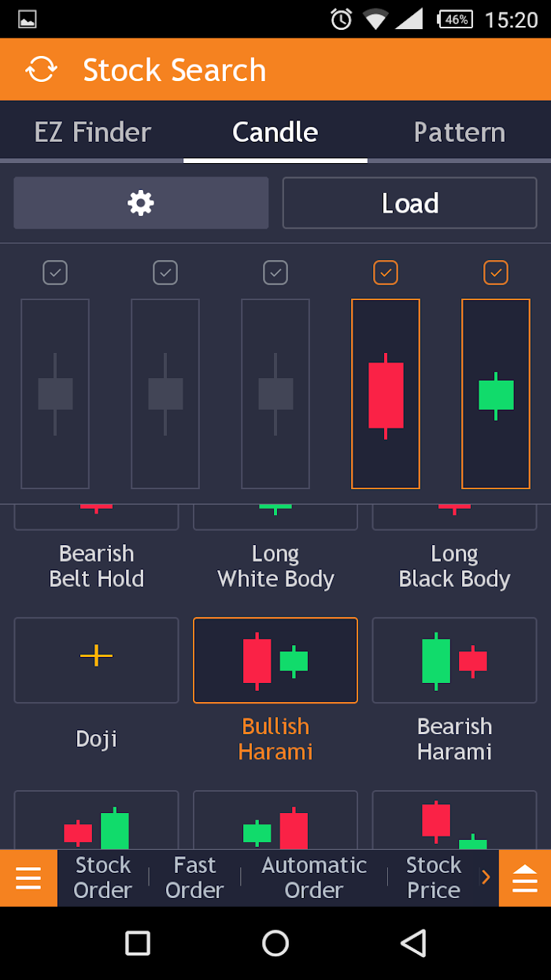551x980 pixels.
Task: Pick the Bearish Harami candle icon
Action: [x=454, y=660]
